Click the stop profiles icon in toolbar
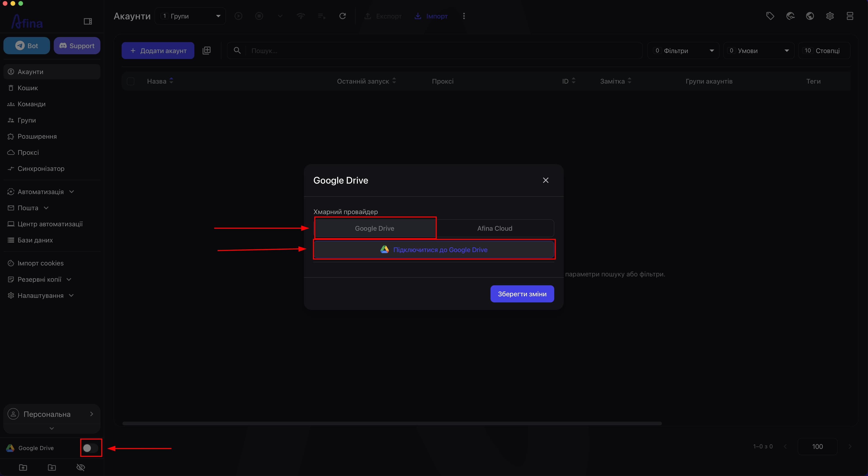The image size is (868, 476). click(x=259, y=16)
